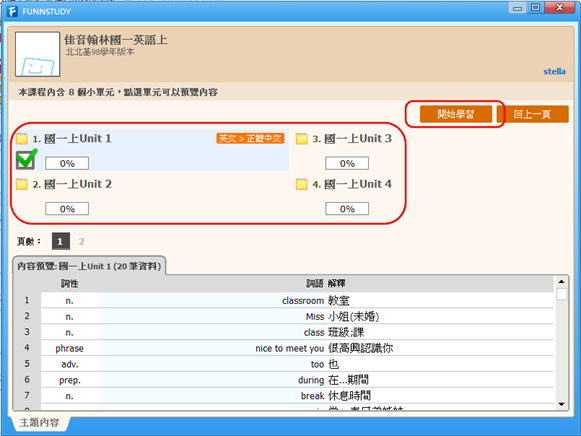Click the Unit 1 0% progress bar

(67, 163)
